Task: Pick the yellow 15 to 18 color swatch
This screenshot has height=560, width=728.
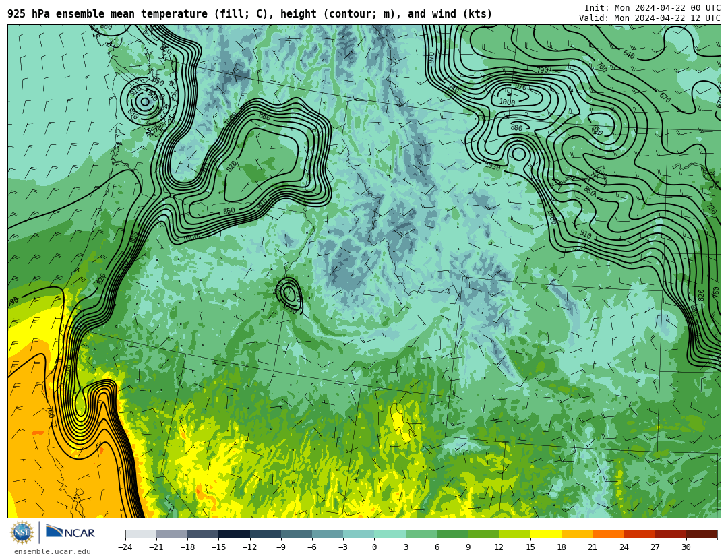Action: point(545,534)
